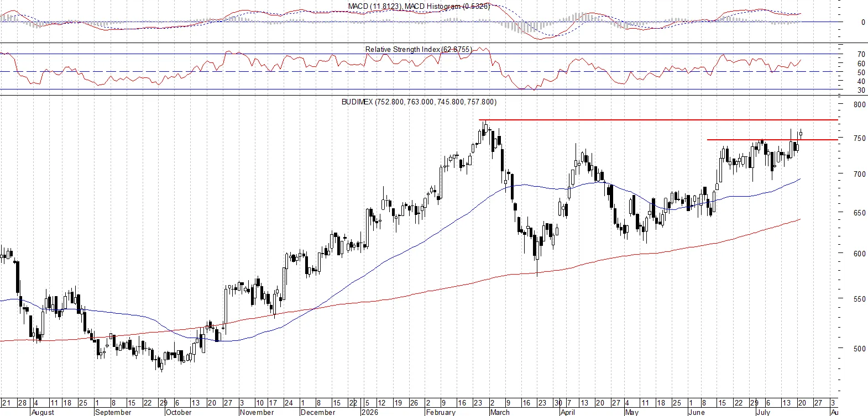
Task: Click the February month label
Action: pyautogui.click(x=441, y=412)
